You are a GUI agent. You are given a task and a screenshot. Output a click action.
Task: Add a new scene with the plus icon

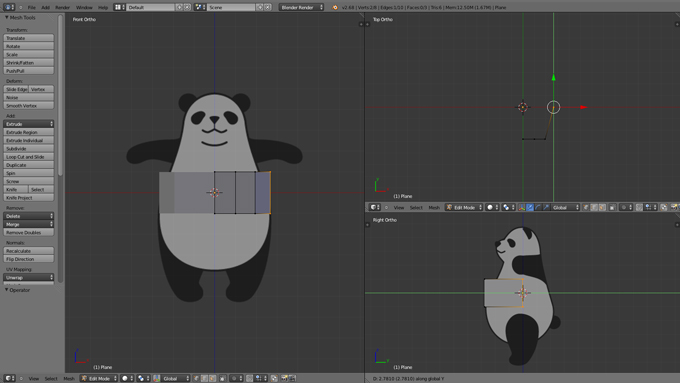[260, 7]
